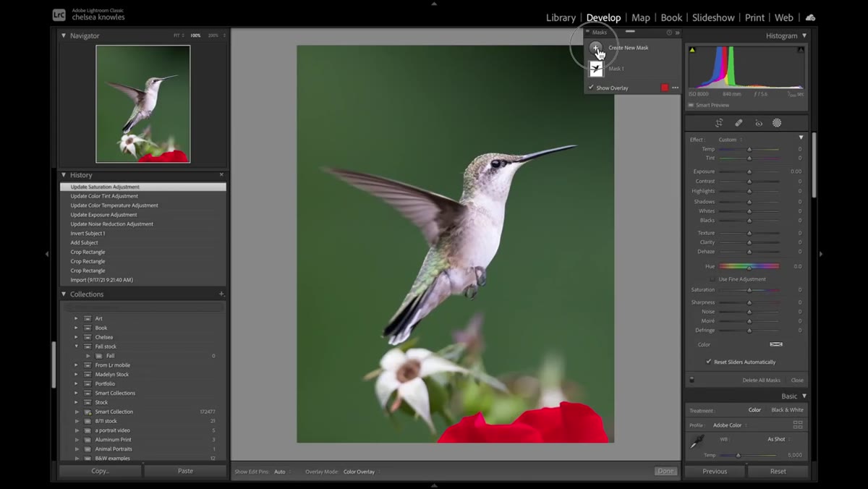Select the Spot Removal healing tool
The width and height of the screenshot is (868, 489).
click(x=739, y=123)
